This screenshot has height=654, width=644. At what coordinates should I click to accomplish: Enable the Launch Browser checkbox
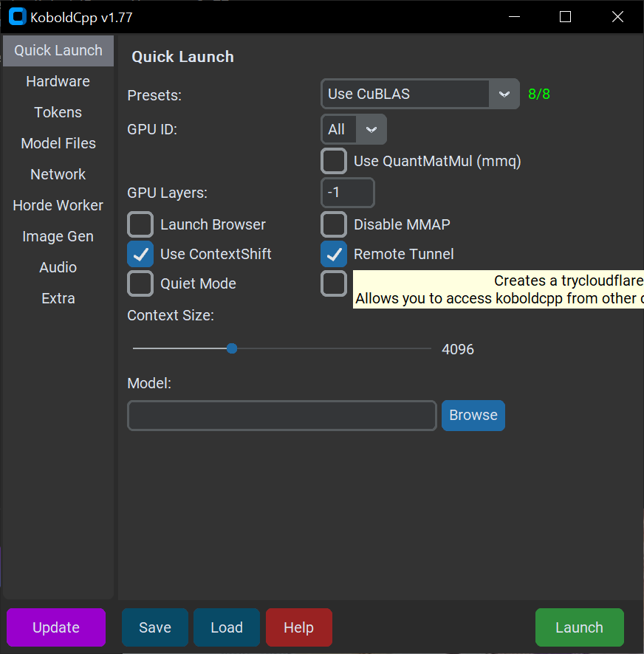tap(140, 224)
